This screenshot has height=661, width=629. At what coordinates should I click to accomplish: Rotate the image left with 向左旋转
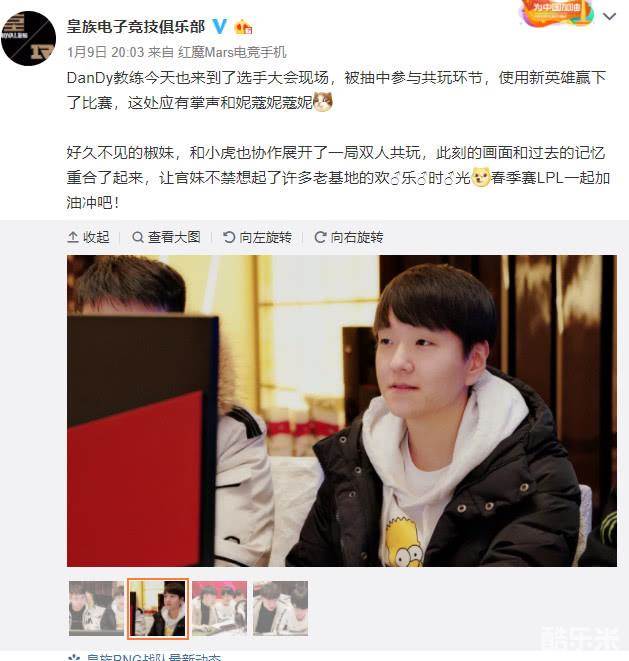(257, 237)
